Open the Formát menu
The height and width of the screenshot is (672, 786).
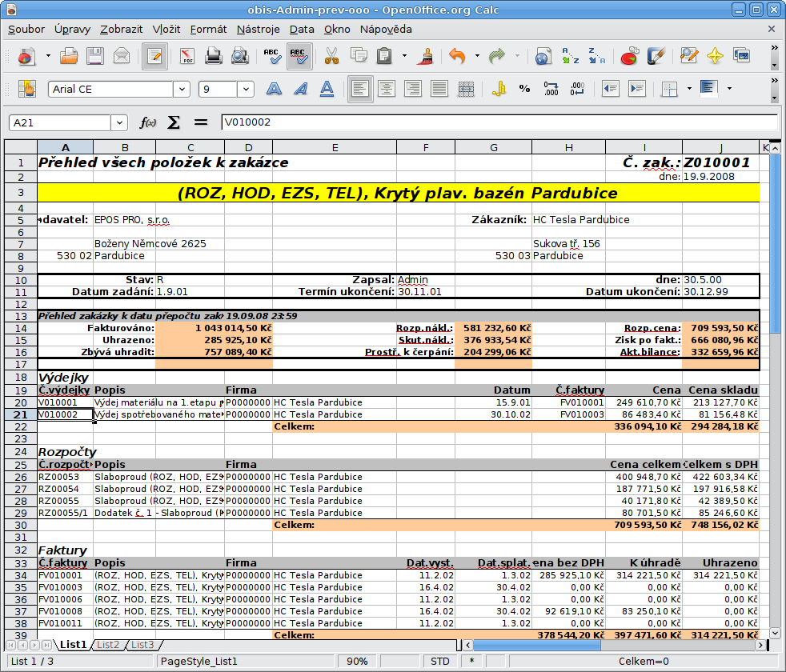[x=208, y=29]
